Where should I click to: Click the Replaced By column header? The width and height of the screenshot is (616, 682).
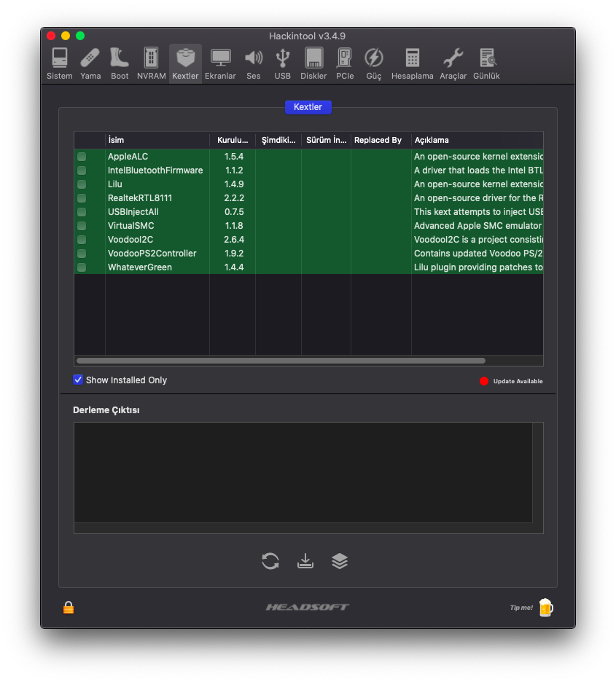(381, 140)
